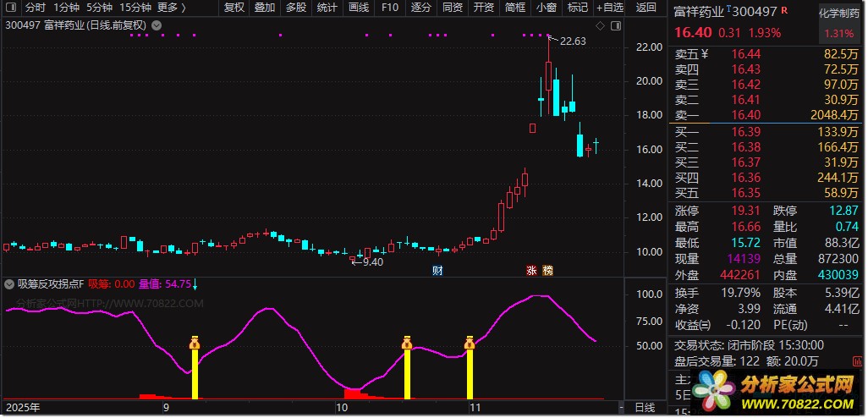Click the 同资 toolbar button

[x=453, y=8]
